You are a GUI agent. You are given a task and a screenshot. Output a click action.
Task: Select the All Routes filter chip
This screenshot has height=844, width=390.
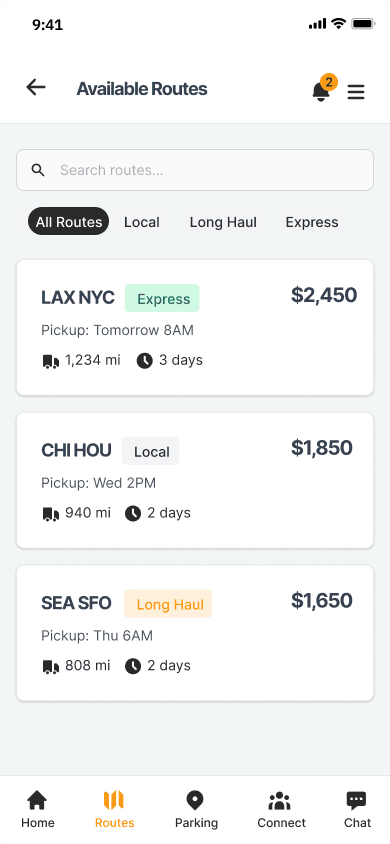coord(68,222)
